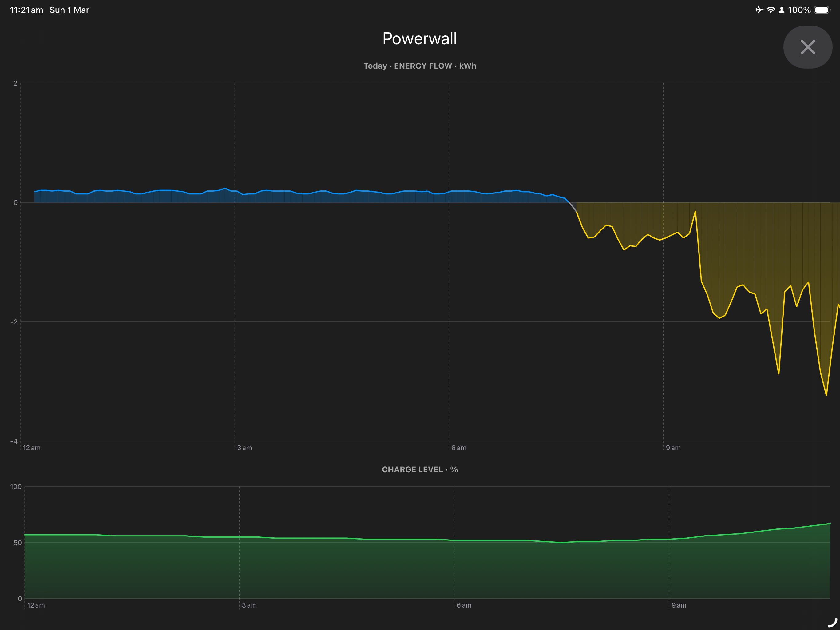840x630 pixels.
Task: Tap the 3 am label on energy flow chart
Action: [244, 448]
